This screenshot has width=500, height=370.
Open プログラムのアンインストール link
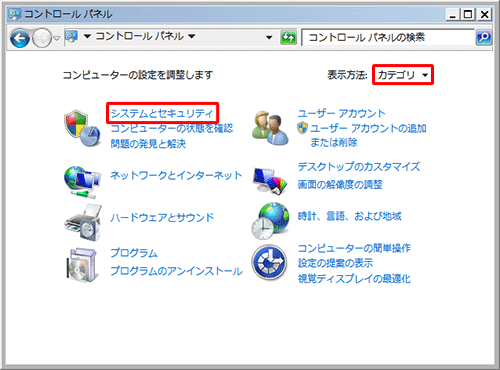(176, 271)
